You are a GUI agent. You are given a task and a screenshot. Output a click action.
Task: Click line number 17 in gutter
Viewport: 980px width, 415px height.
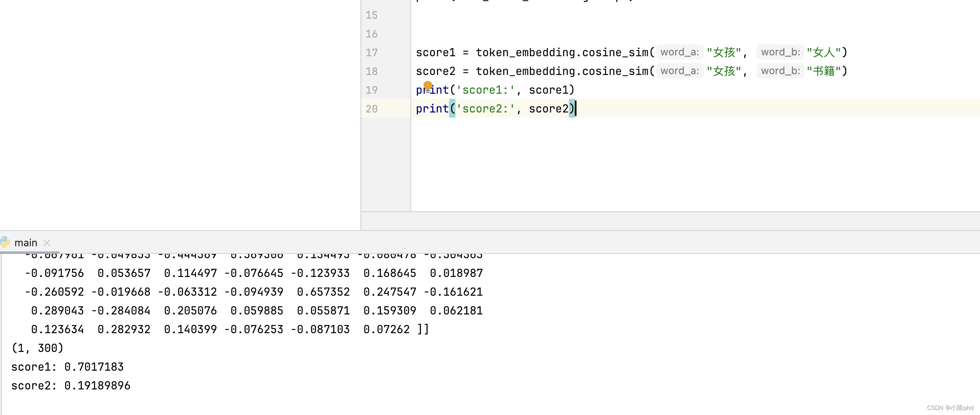(372, 53)
